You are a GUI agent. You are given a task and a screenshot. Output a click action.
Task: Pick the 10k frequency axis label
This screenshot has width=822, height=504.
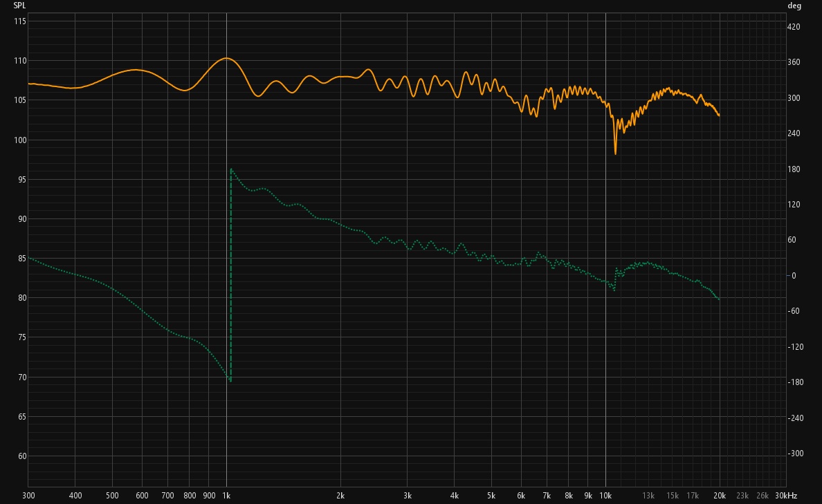click(x=605, y=496)
